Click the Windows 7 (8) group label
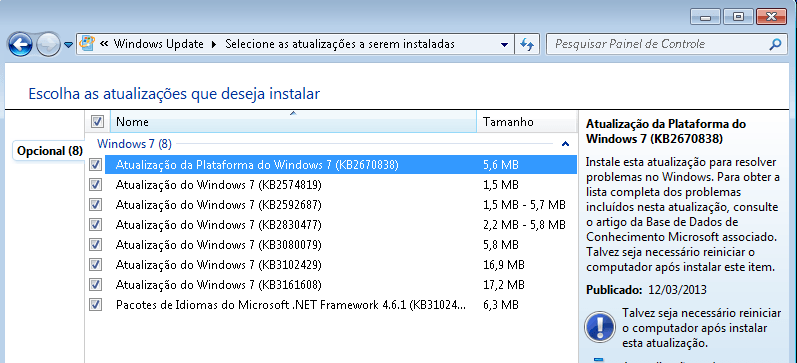The height and width of the screenshot is (363, 797). coord(134,144)
